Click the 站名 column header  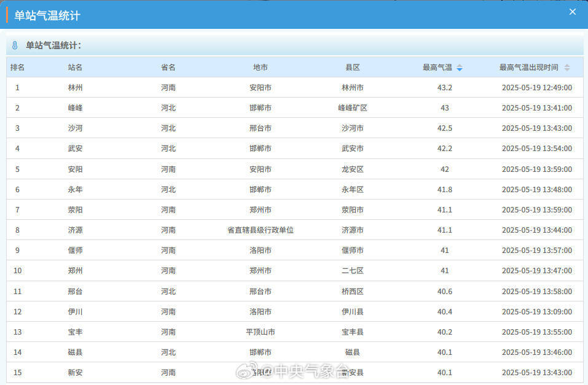point(75,68)
